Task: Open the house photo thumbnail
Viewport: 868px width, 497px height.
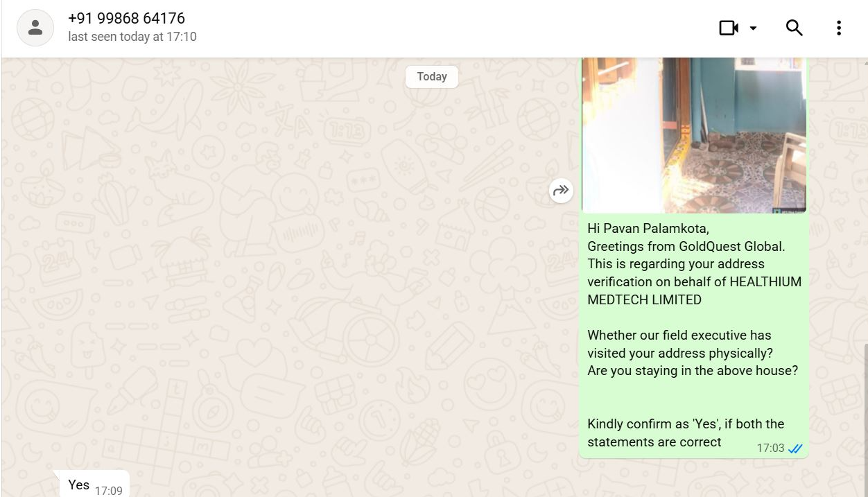Action: [x=693, y=134]
